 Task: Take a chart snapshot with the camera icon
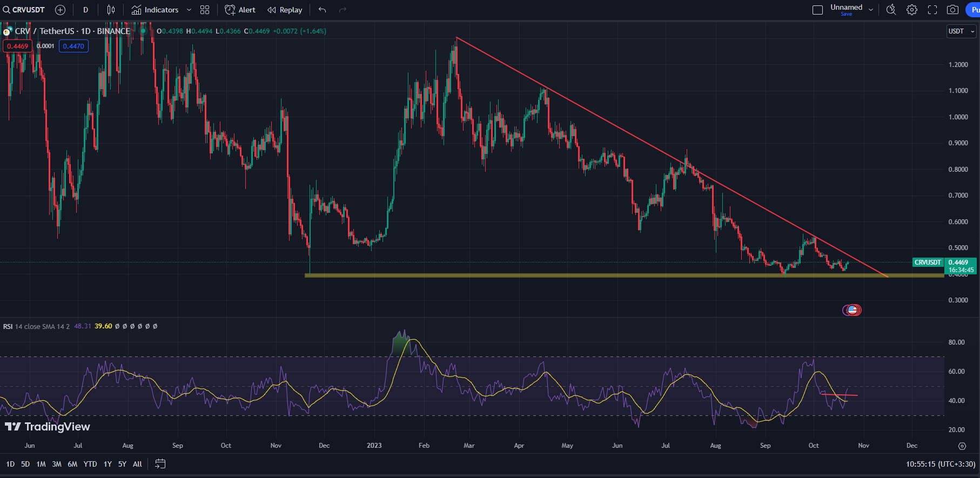pyautogui.click(x=953, y=10)
